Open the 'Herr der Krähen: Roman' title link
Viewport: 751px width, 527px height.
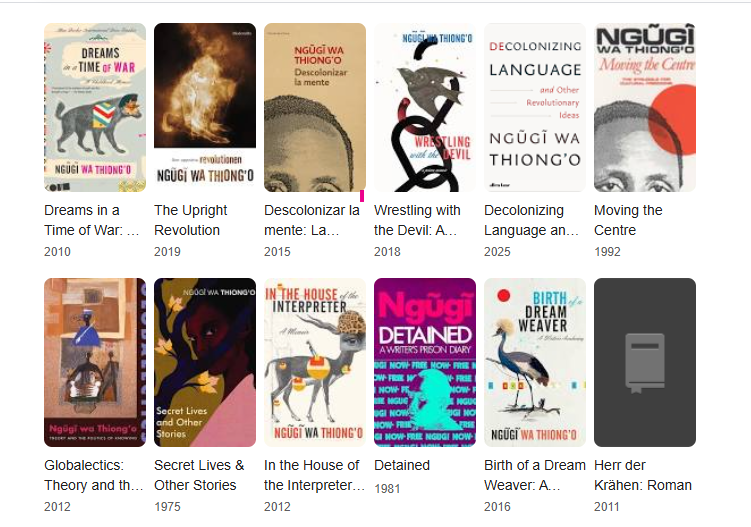pyautogui.click(x=643, y=475)
